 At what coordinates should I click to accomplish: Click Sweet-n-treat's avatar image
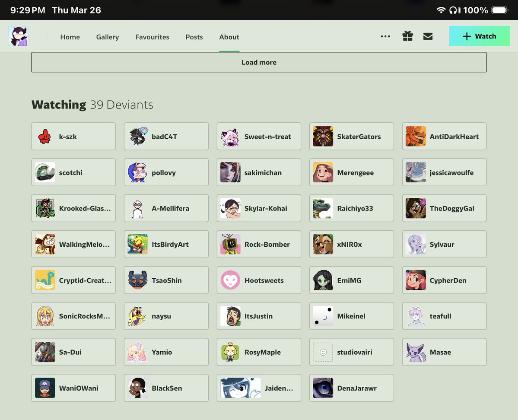230,137
